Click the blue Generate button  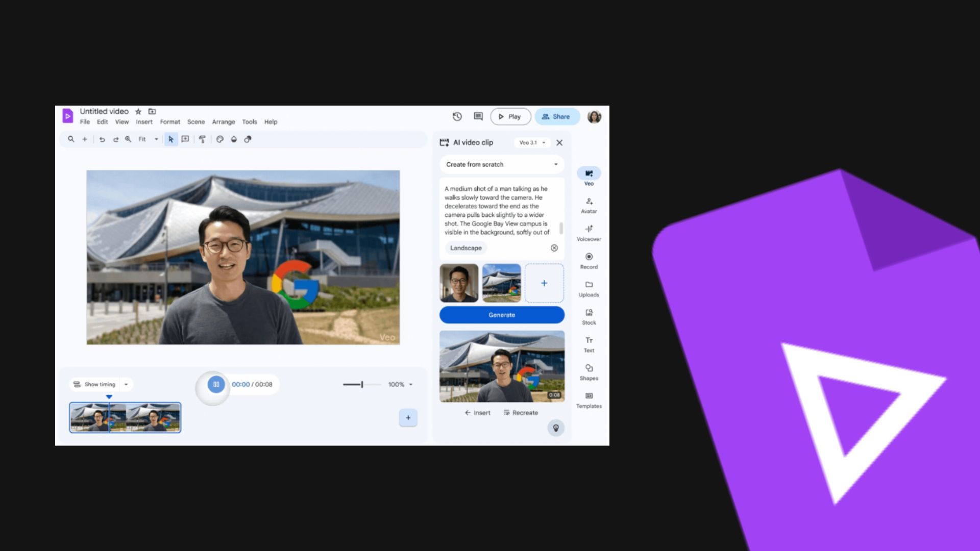pyautogui.click(x=502, y=315)
